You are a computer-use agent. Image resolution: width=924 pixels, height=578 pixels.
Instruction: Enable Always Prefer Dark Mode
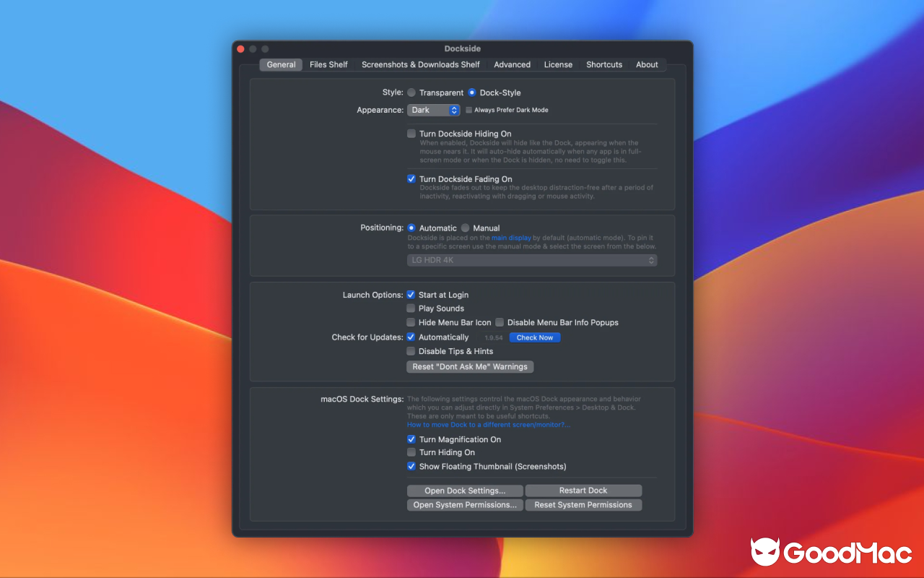[x=468, y=110]
